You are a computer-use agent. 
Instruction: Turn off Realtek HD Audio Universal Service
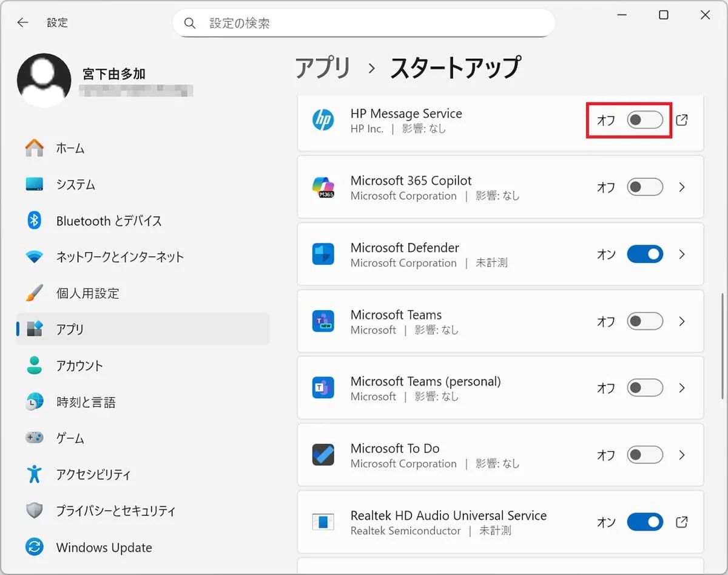(645, 522)
